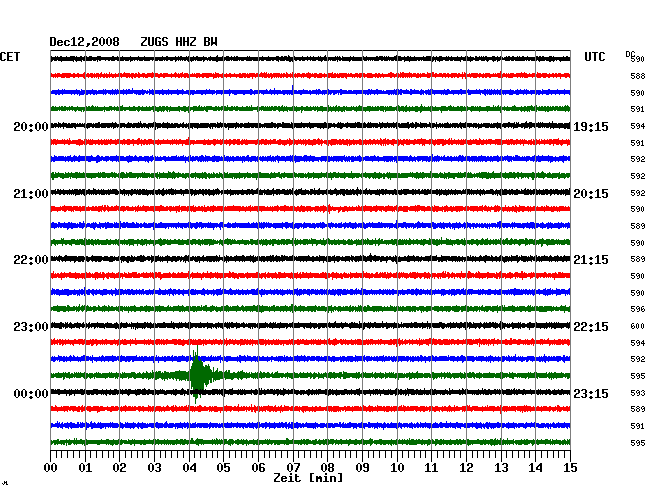Click the date label Dec12,2008
Screen dimensions: 650x494
coord(84,42)
